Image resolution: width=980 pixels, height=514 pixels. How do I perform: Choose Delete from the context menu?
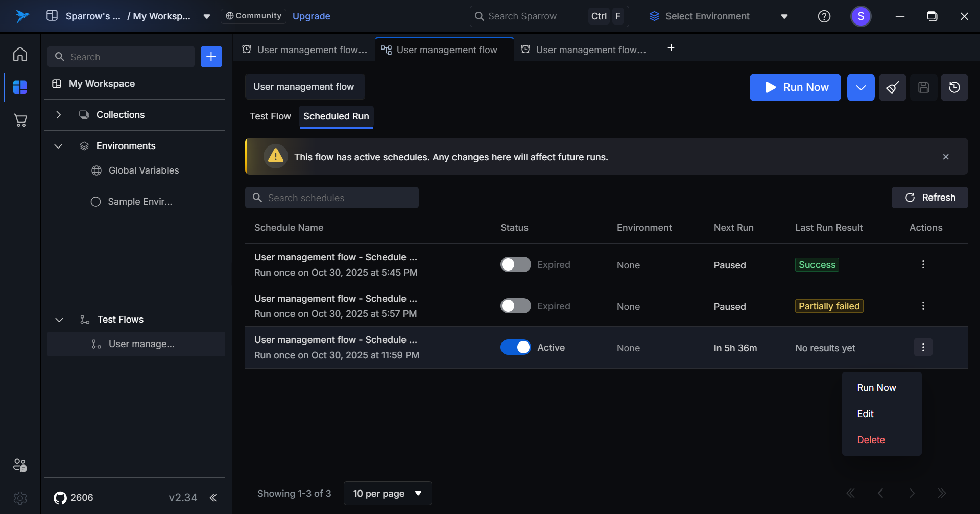tap(871, 440)
